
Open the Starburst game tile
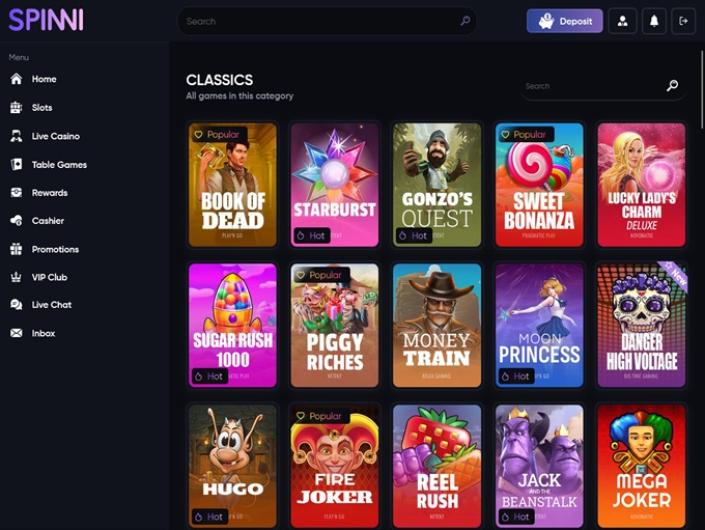(335, 185)
